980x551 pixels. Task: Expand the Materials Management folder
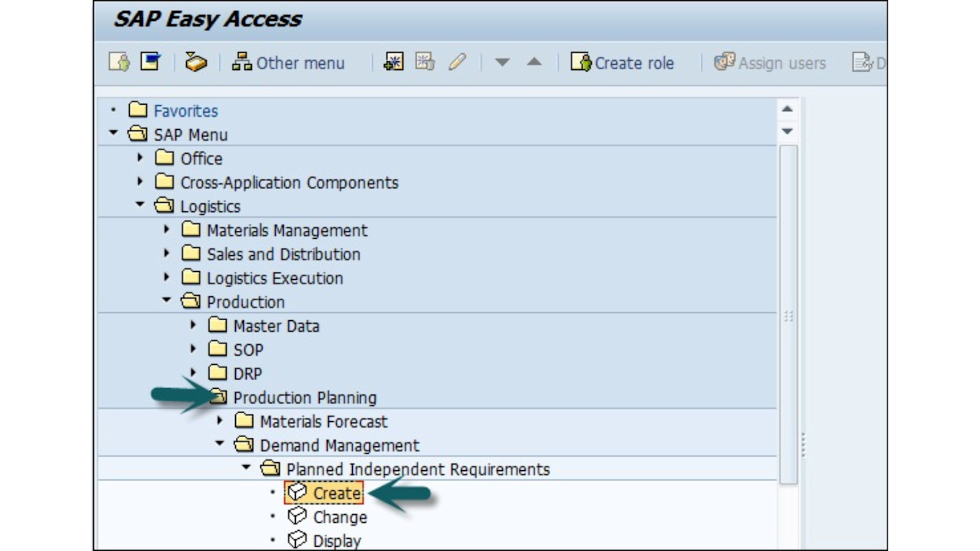pyautogui.click(x=167, y=229)
